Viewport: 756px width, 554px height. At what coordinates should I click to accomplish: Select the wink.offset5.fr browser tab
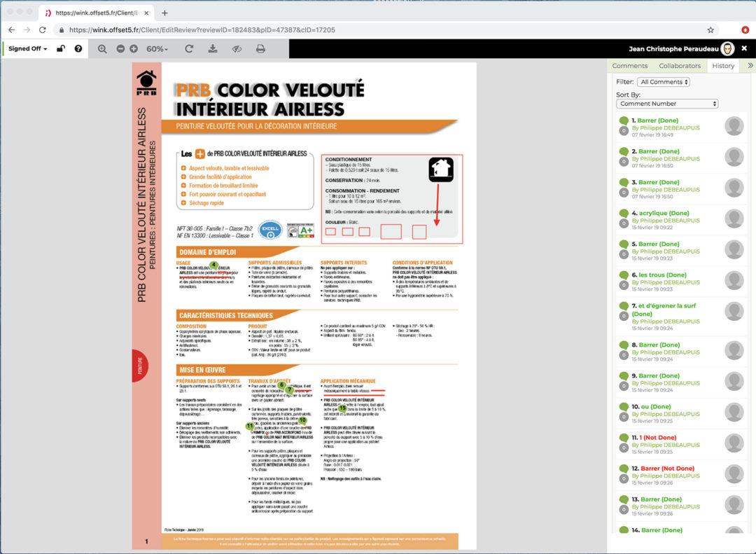tap(96, 13)
